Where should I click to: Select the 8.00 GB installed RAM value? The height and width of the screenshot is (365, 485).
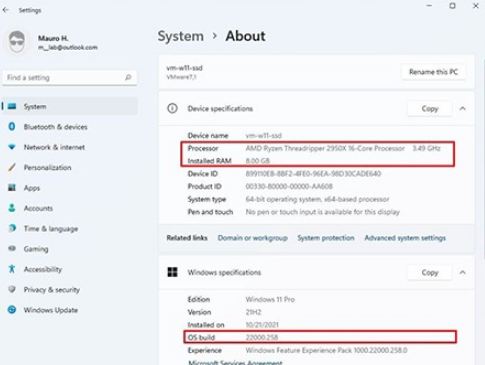[258, 161]
